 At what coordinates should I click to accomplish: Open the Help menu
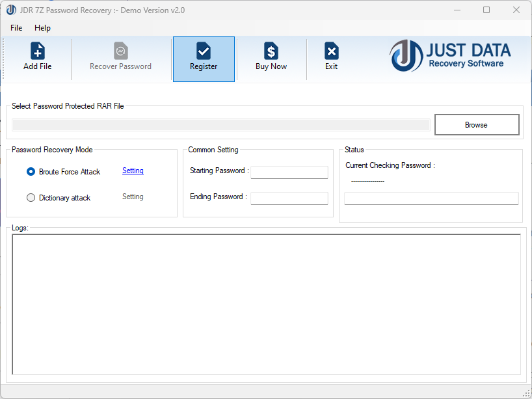tap(42, 28)
